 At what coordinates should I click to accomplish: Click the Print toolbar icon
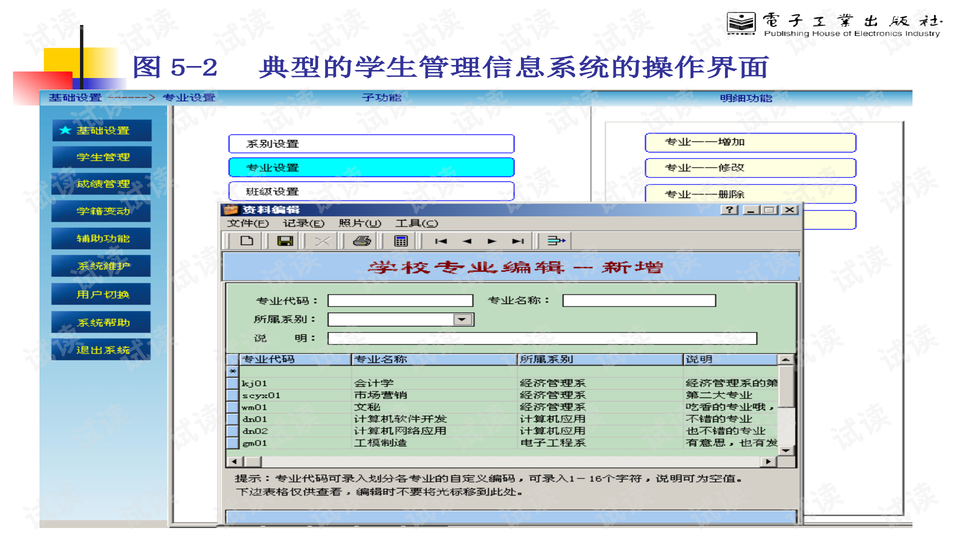tap(362, 241)
